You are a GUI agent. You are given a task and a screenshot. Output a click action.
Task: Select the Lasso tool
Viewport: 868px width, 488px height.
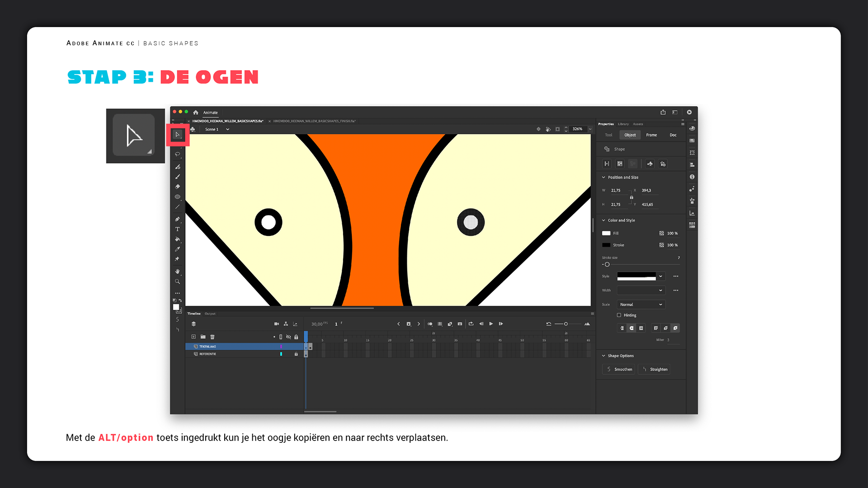(x=177, y=154)
